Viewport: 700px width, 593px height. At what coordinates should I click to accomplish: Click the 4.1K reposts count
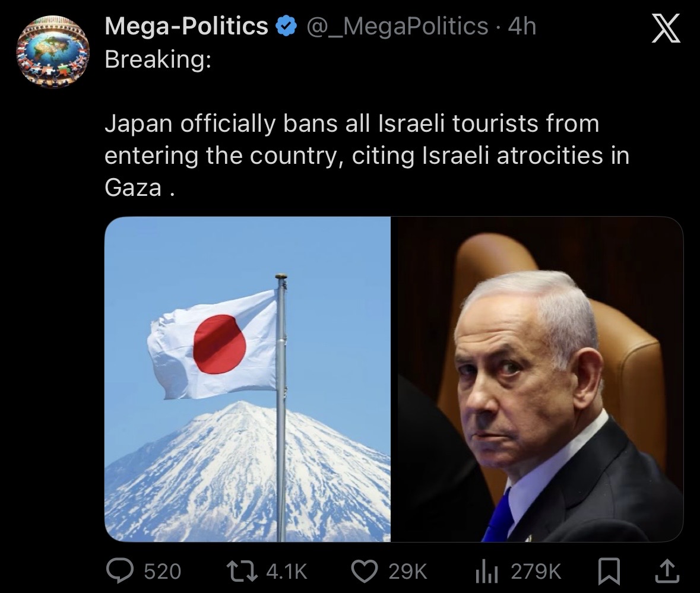coord(287,572)
